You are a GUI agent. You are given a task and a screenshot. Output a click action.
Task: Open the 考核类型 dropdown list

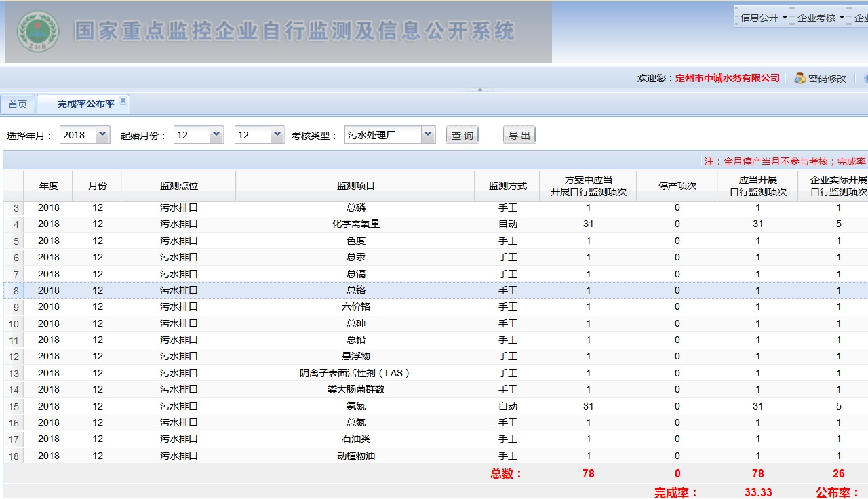(428, 135)
